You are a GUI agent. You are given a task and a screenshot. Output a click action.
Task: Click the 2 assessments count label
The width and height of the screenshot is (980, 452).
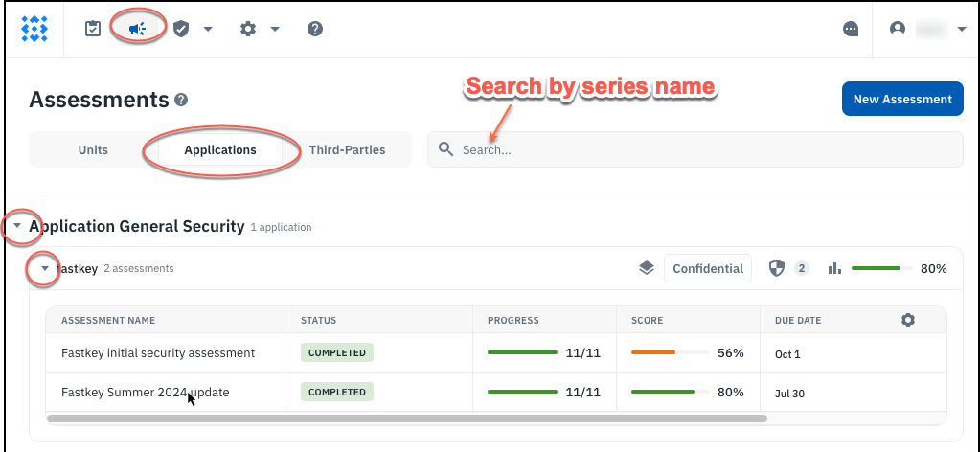tap(139, 268)
